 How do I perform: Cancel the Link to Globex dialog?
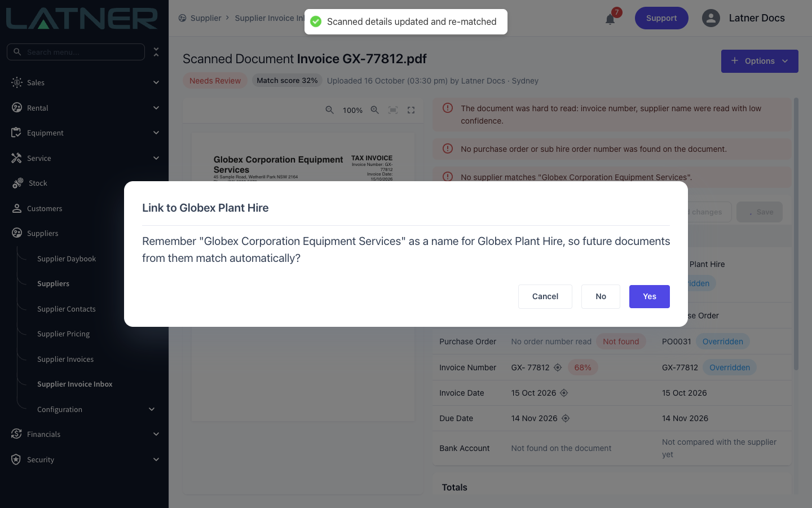545,296
